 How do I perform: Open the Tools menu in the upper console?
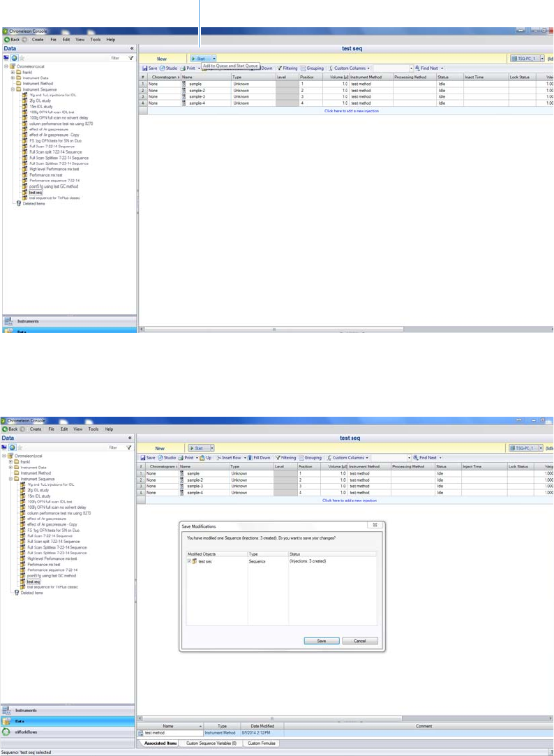point(96,40)
